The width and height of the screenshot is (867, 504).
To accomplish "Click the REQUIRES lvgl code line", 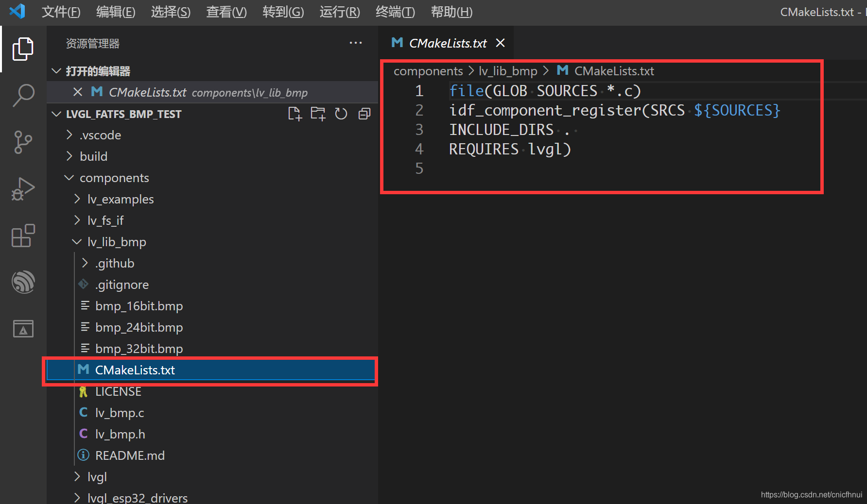I will point(510,149).
